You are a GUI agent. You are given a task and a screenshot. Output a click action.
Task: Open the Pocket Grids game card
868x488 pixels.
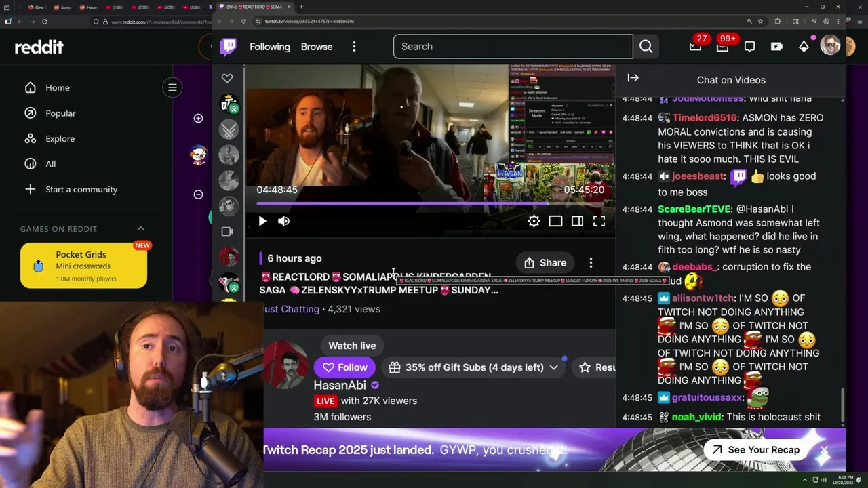[x=83, y=266]
